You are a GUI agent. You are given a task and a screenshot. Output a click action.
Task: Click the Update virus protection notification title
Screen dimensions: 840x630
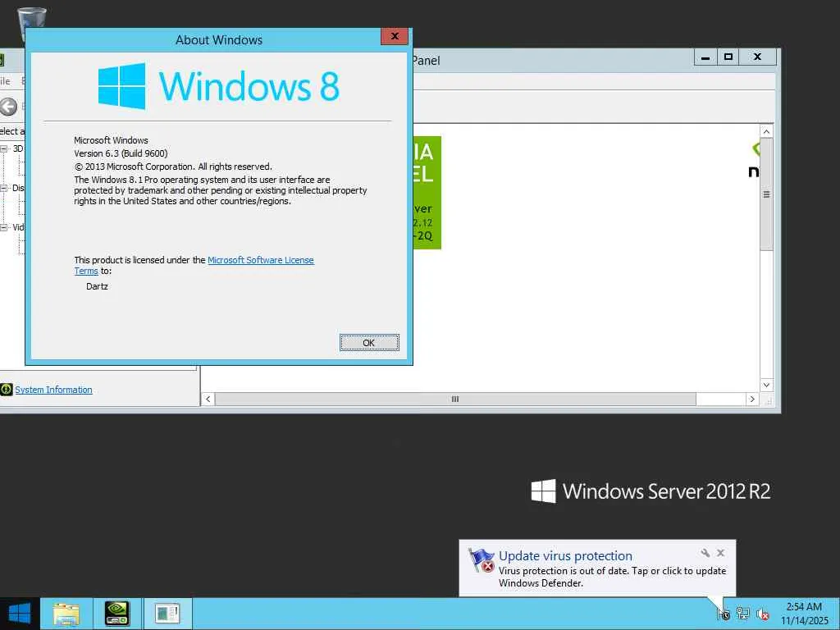coord(565,555)
